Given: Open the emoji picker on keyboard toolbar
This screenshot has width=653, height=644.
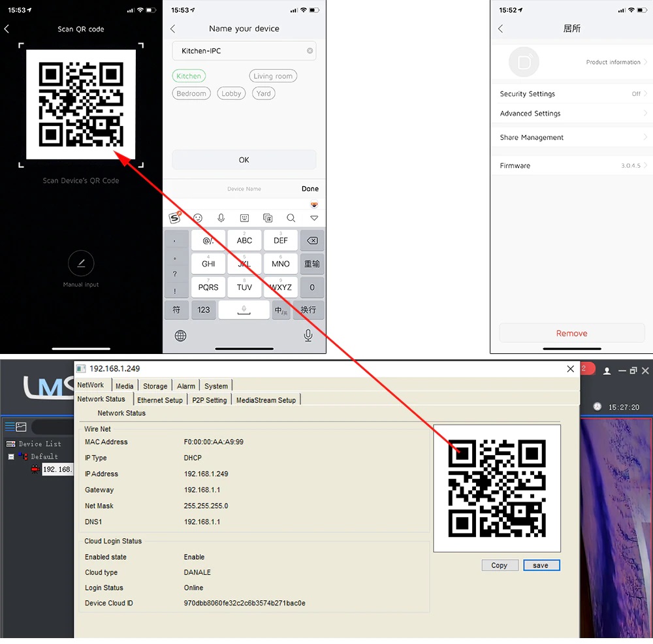Looking at the screenshot, I should click(x=198, y=218).
